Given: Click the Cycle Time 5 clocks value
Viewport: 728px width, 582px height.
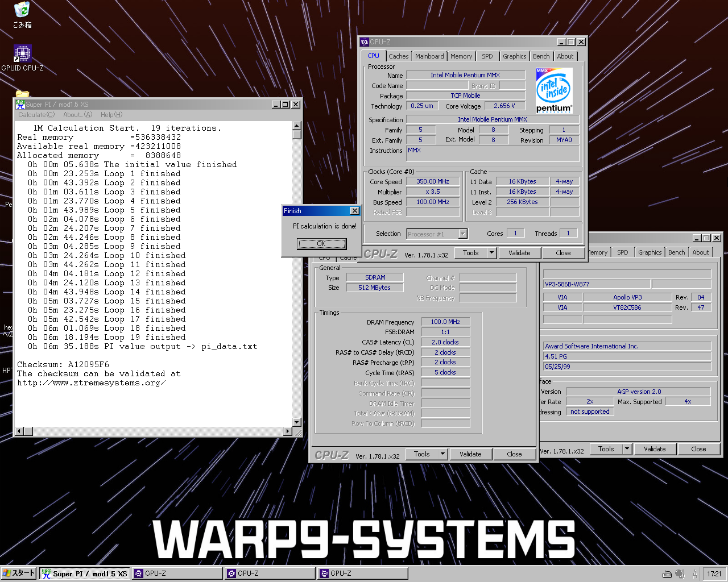Looking at the screenshot, I should point(445,372).
